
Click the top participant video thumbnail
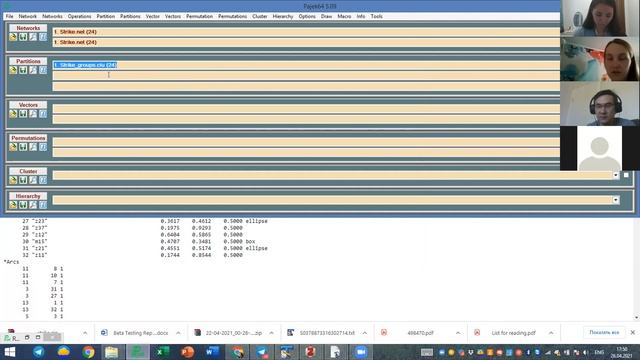pos(600,18)
